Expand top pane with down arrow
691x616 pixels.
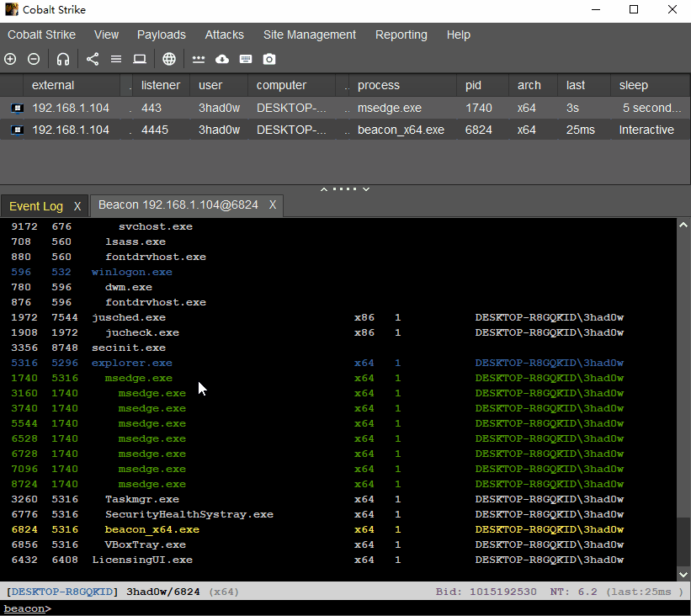pos(366,189)
